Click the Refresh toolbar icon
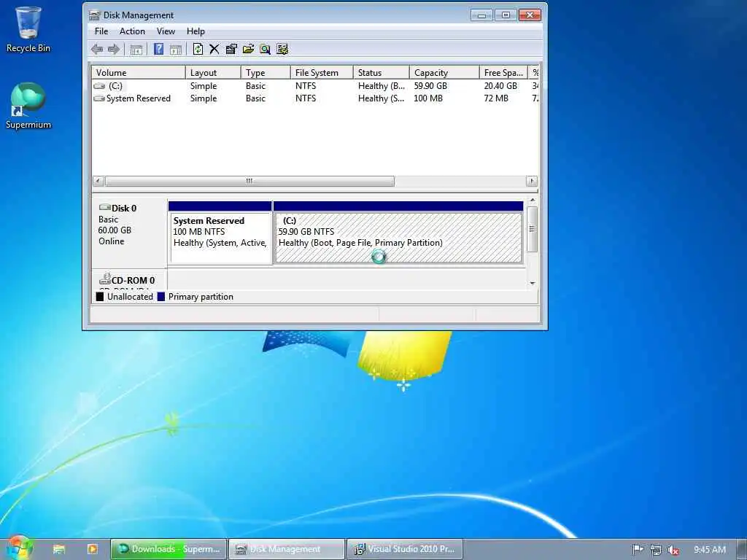The height and width of the screenshot is (560, 747). pyautogui.click(x=198, y=49)
